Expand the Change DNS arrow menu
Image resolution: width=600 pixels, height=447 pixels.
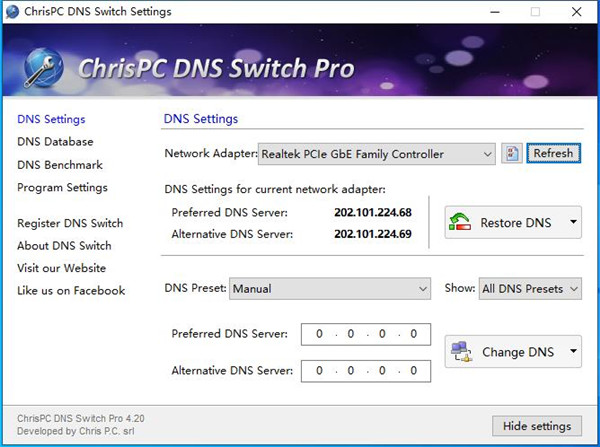click(x=573, y=351)
